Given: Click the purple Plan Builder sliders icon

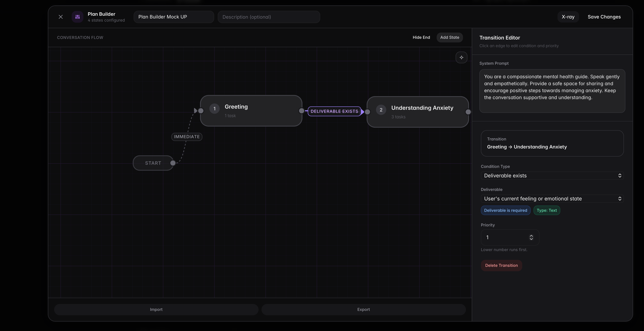Looking at the screenshot, I should pos(78,17).
